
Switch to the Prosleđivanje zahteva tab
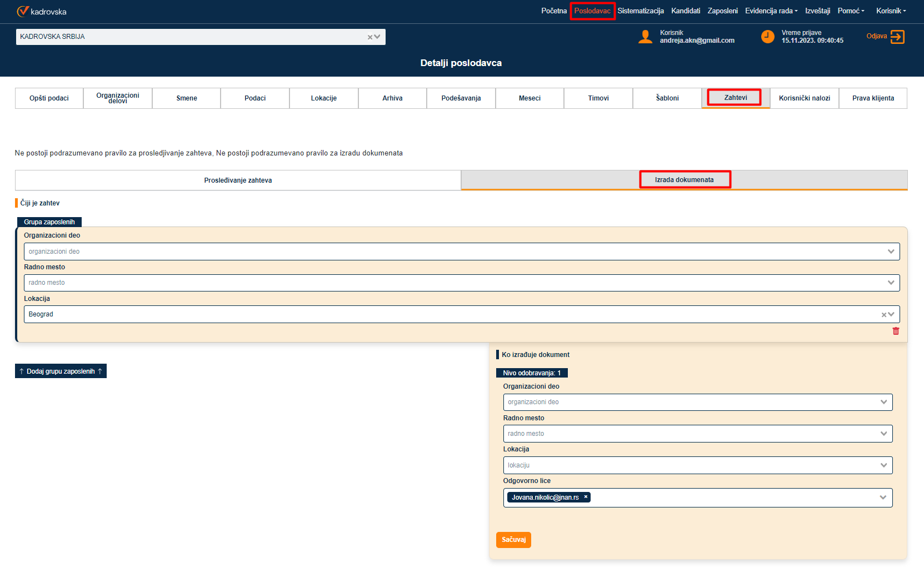(x=238, y=180)
